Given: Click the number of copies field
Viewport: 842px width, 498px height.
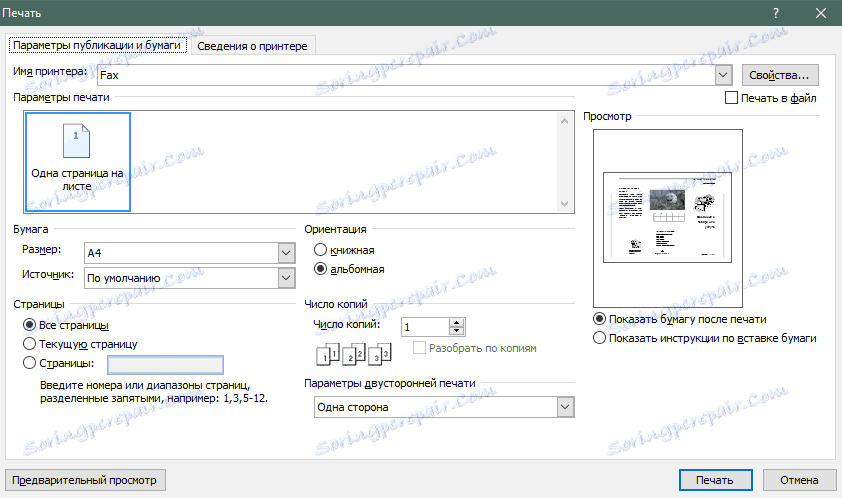Looking at the screenshot, I should click(x=425, y=327).
